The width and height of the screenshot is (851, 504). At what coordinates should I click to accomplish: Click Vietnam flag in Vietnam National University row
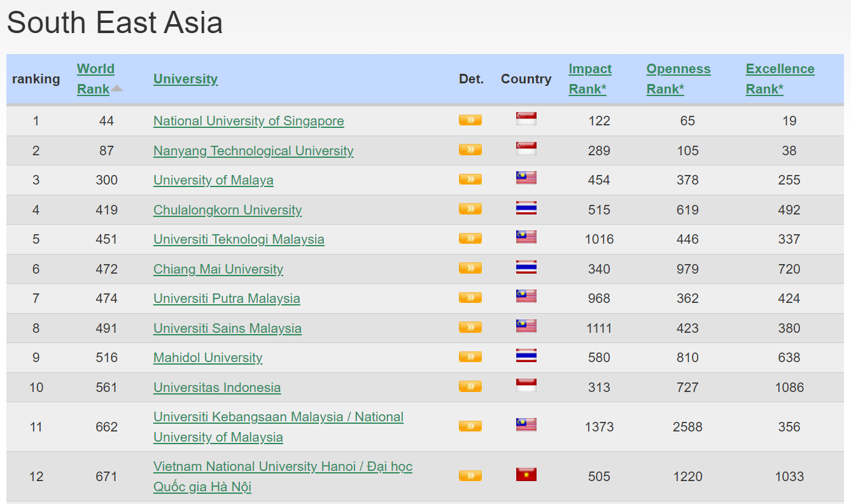526,475
